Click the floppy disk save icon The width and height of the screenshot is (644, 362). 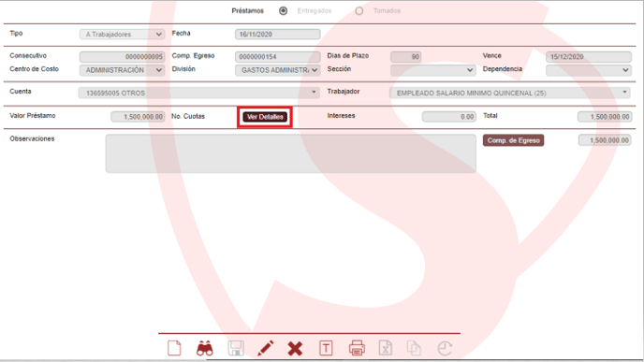(x=236, y=348)
